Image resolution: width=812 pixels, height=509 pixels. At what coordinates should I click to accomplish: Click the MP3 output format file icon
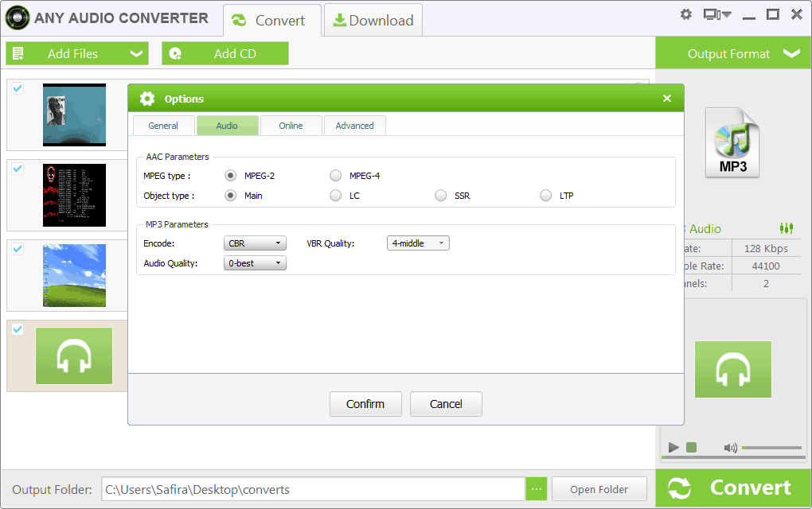[x=732, y=143]
